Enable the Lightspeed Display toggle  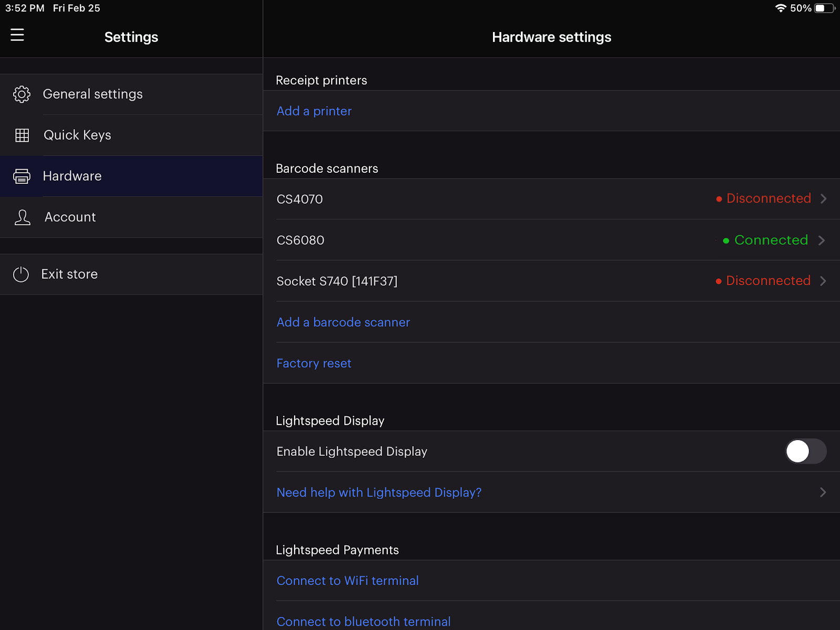[x=805, y=451]
